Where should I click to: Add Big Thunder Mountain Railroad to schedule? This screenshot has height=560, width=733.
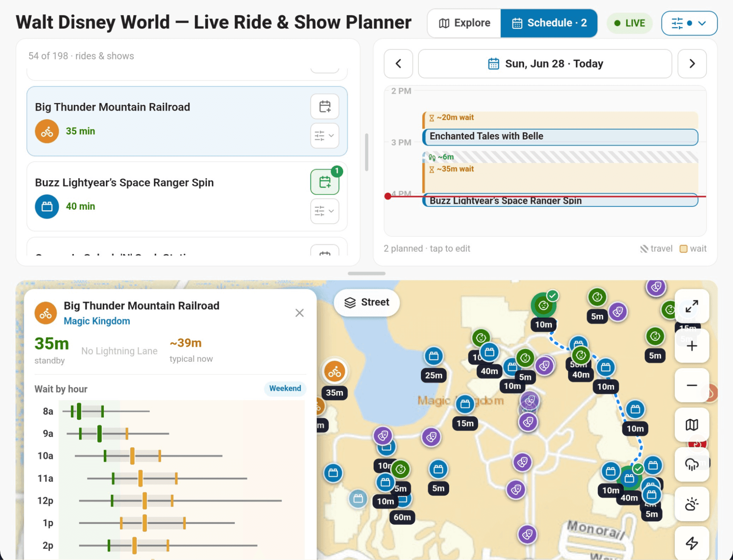pyautogui.click(x=325, y=107)
